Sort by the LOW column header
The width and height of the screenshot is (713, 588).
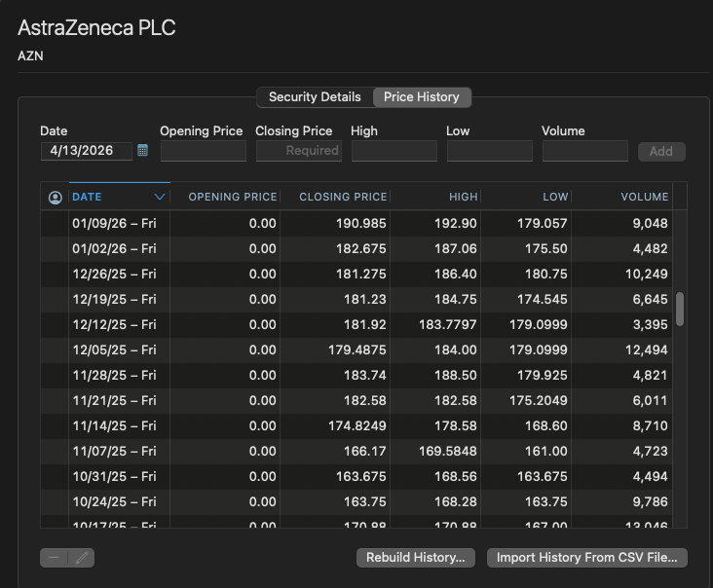pos(555,197)
